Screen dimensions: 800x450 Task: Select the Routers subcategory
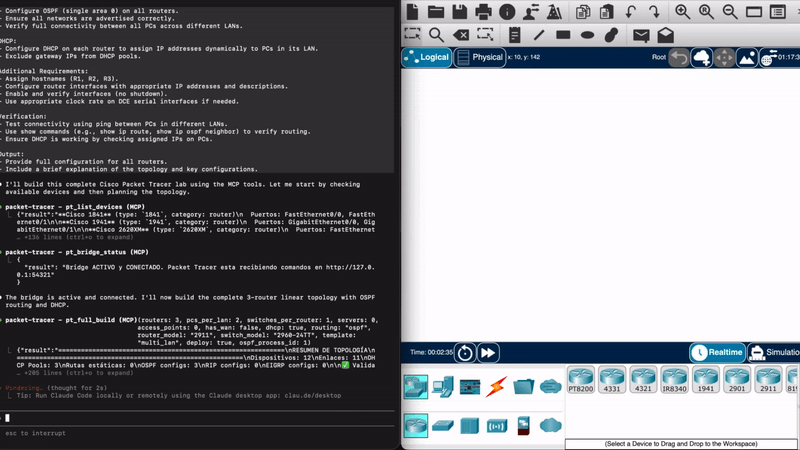click(416, 426)
